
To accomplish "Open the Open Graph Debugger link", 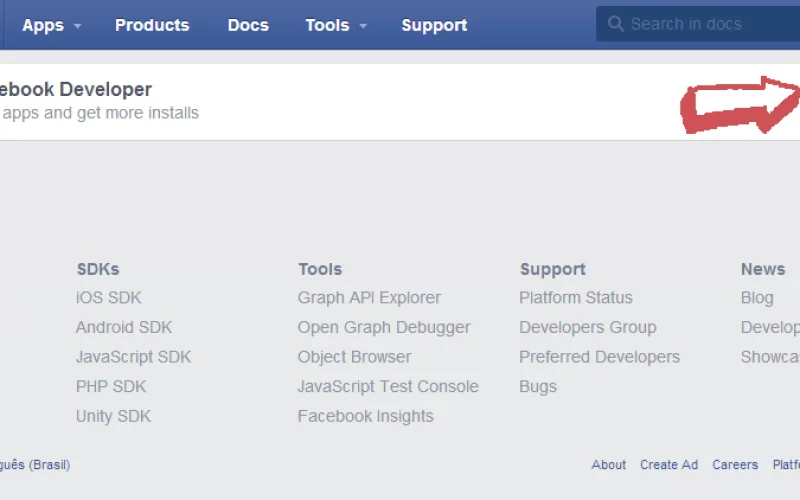I will pos(384,327).
